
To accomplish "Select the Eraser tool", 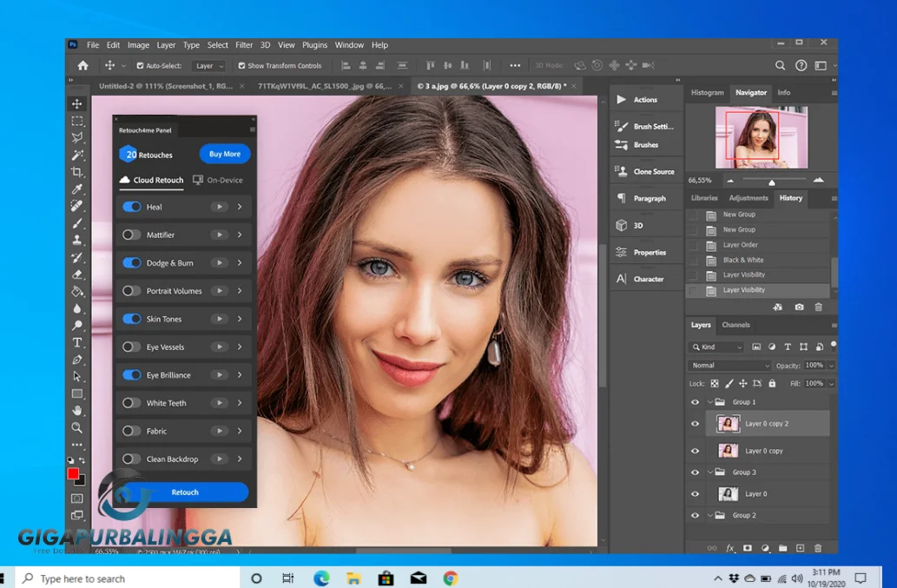I will 76,274.
